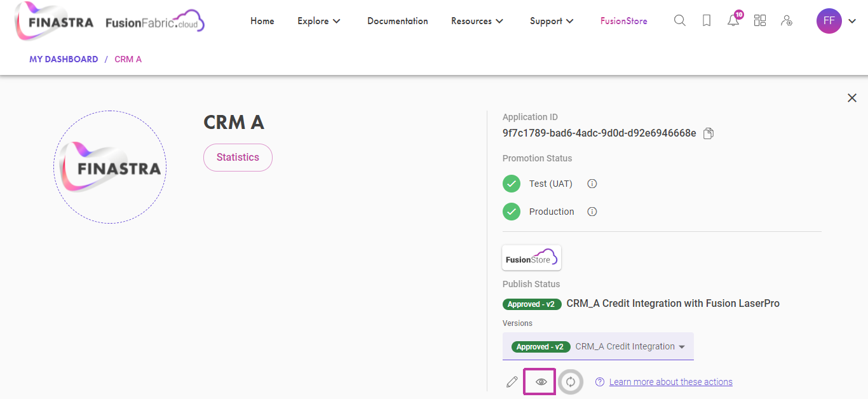Go back to MY DASHBOARD breadcrumb
The image size is (868, 399).
[64, 59]
